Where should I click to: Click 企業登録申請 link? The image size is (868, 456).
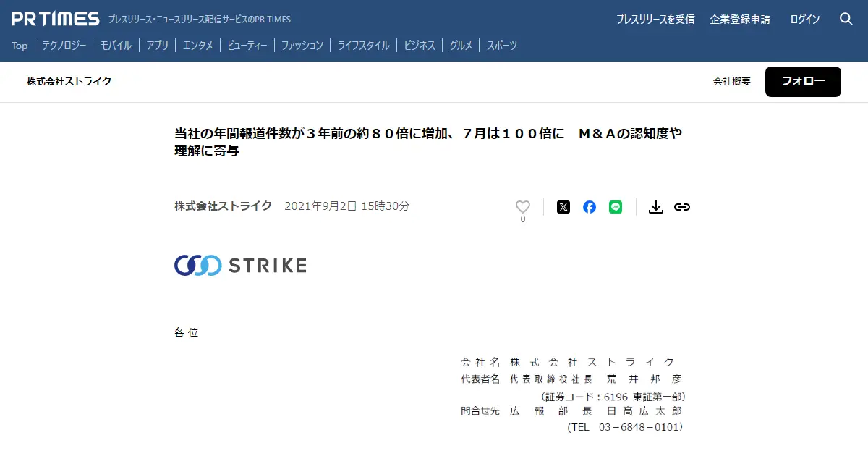click(740, 20)
